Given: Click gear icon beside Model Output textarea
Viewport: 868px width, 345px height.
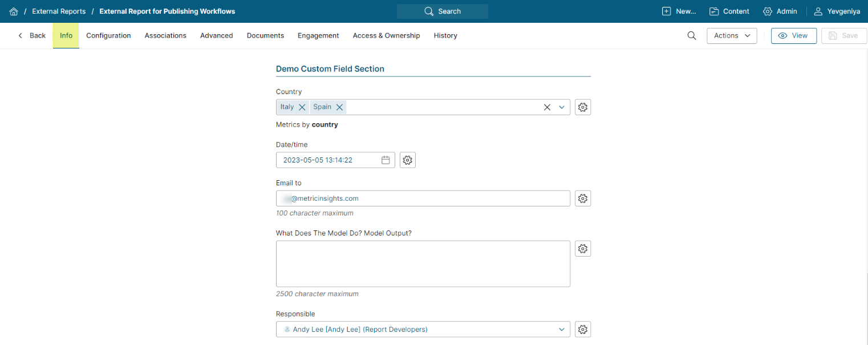Looking at the screenshot, I should 582,249.
